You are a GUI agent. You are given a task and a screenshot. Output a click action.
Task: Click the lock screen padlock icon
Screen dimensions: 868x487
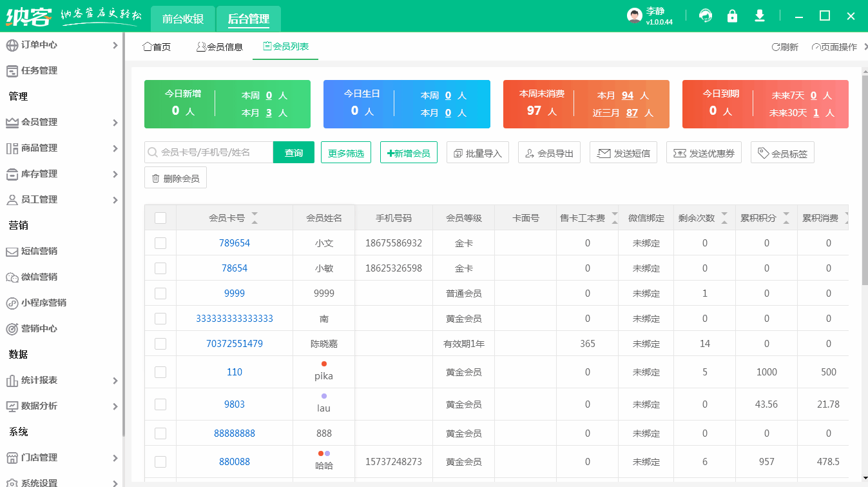(x=733, y=15)
